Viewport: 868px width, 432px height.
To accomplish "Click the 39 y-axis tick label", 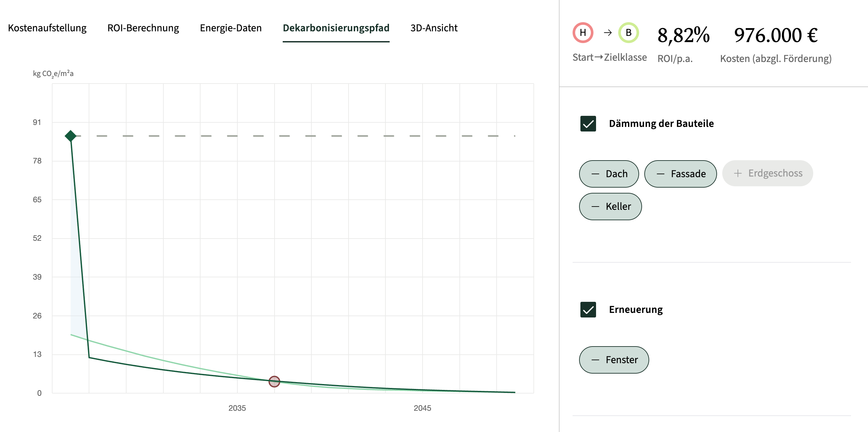I will 37,277.
